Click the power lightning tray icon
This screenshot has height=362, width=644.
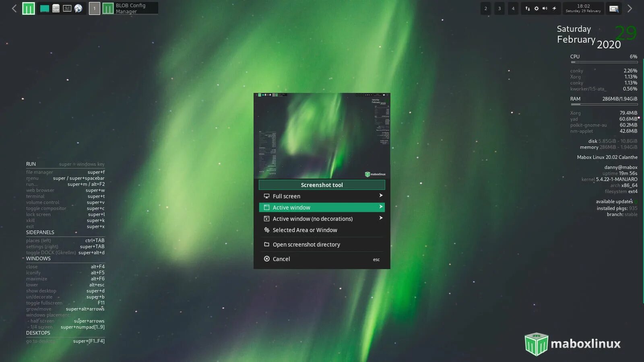click(x=554, y=8)
